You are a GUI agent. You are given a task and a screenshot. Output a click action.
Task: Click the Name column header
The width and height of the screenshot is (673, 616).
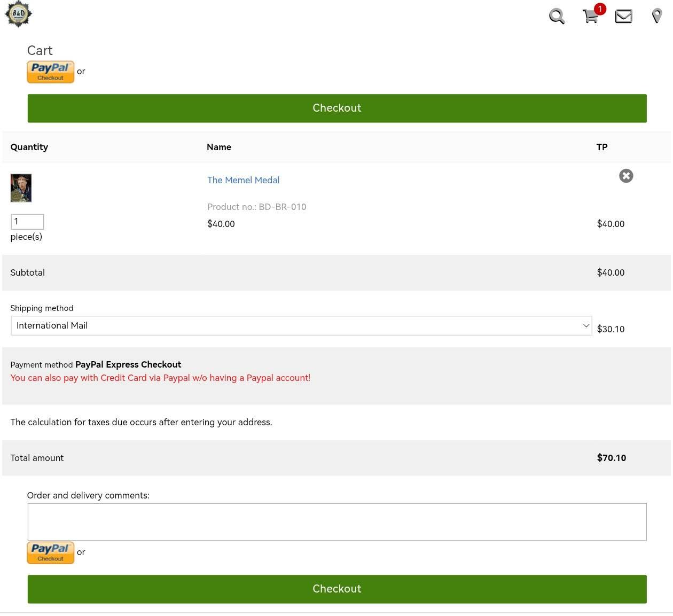coord(219,147)
